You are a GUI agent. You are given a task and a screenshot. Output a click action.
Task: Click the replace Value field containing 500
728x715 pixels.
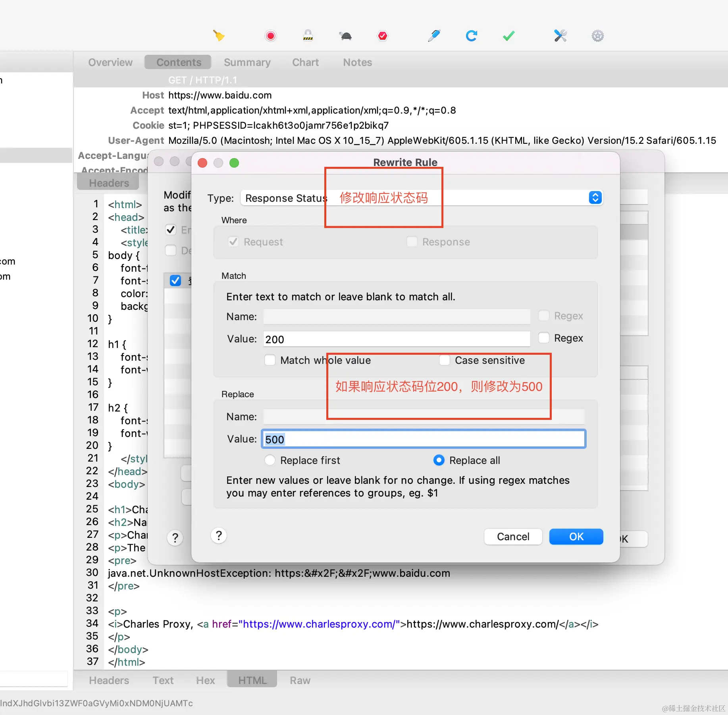coord(423,439)
